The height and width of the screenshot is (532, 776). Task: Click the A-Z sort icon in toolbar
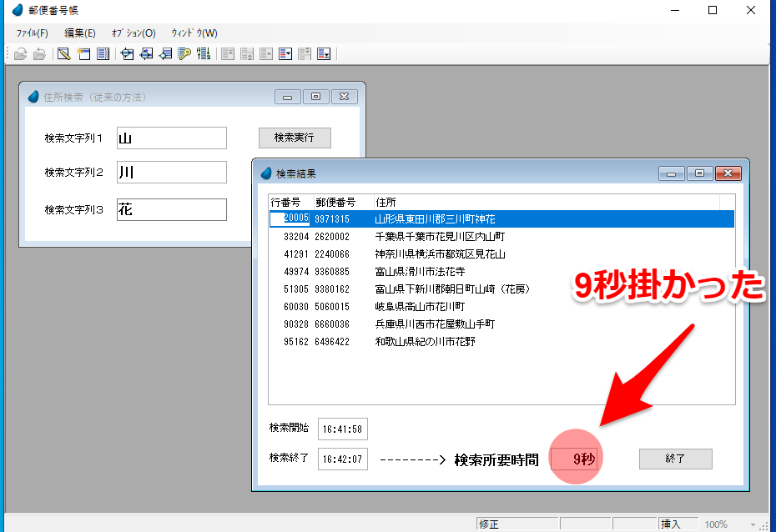tap(203, 54)
